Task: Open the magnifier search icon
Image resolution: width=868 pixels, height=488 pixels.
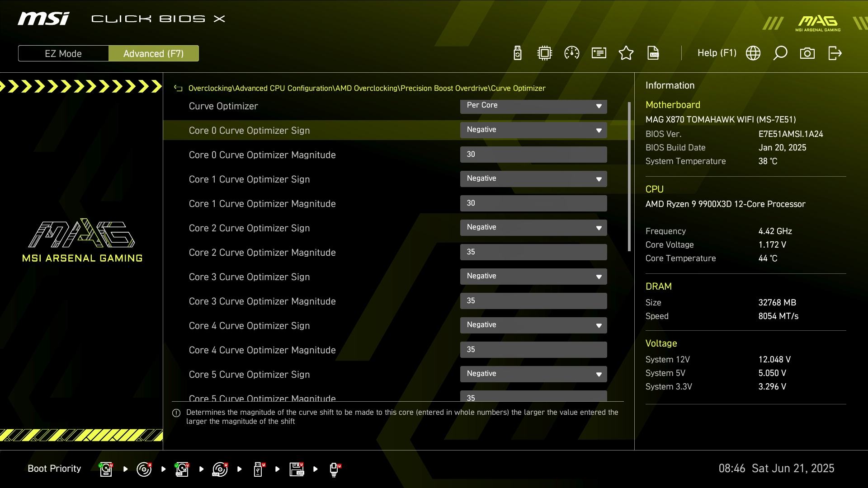Action: coord(780,53)
